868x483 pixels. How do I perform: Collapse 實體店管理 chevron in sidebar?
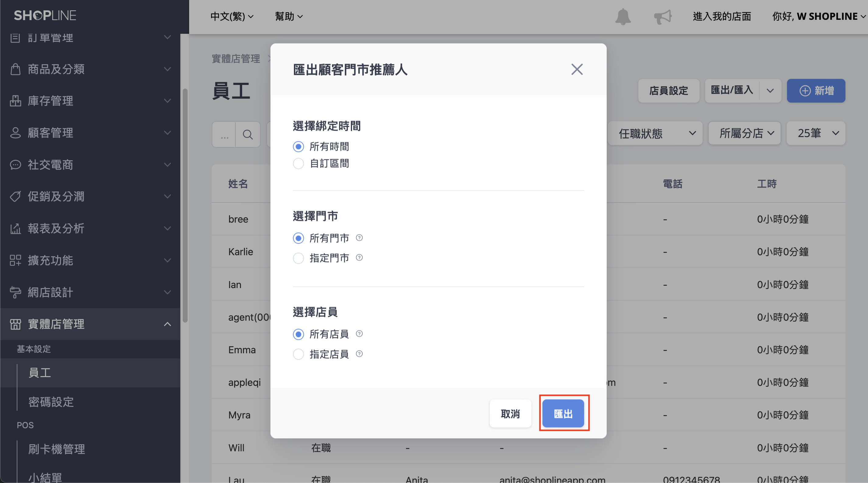pos(167,324)
